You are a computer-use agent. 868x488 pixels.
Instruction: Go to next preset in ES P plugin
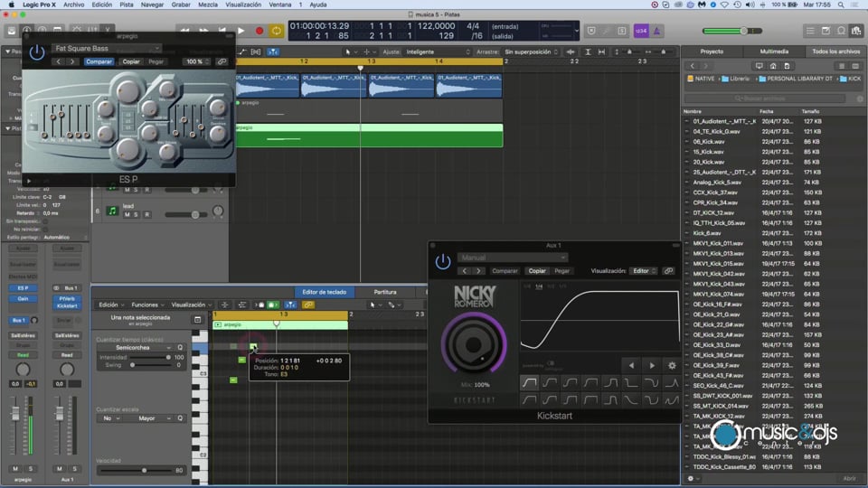(72, 61)
